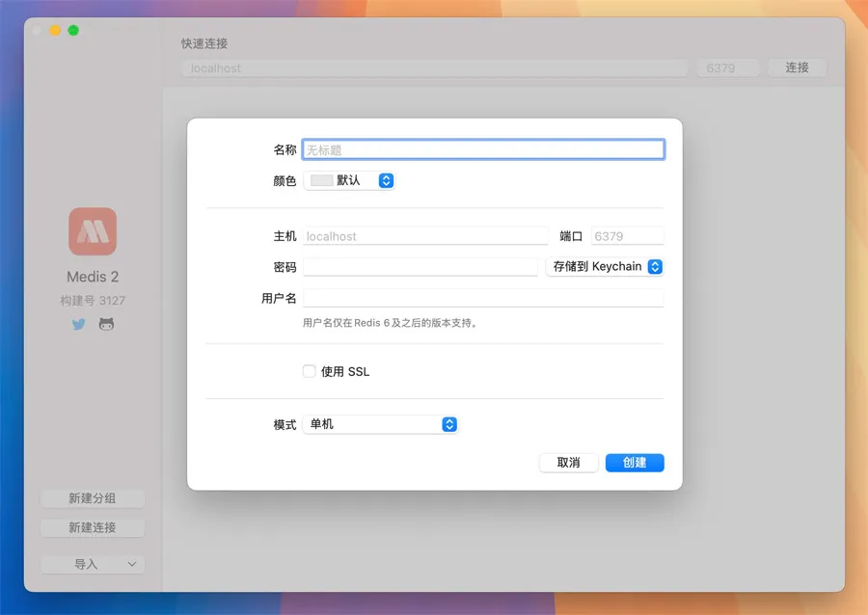Click the 主机 localhost host field

(x=425, y=236)
